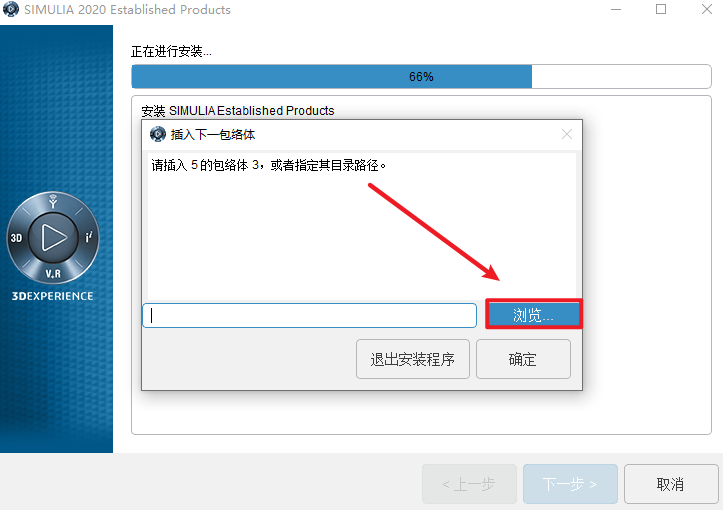
Task: Click the SIMULIA icon in the title bar
Action: [x=11, y=9]
